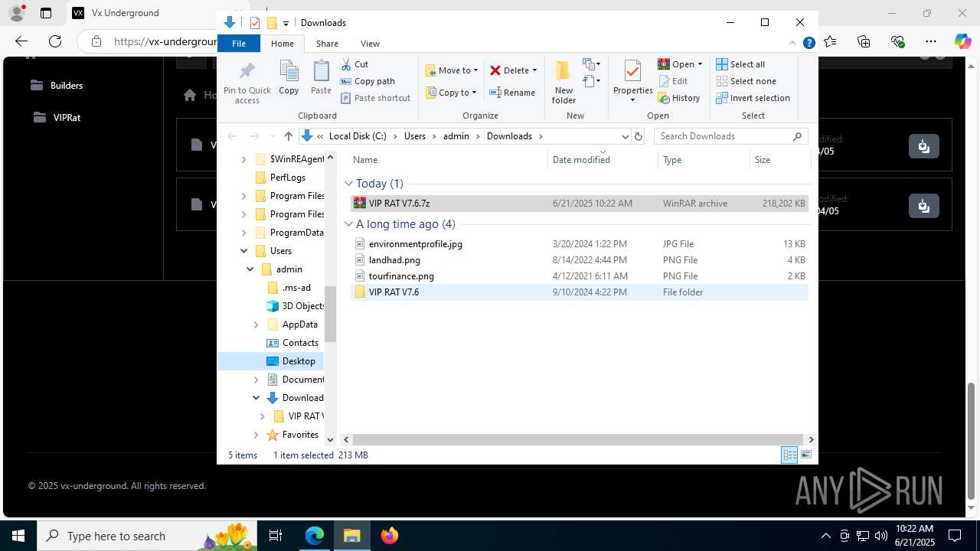The width and height of the screenshot is (980, 551).
Task: Select tourfinance.png file
Action: point(579,276)
